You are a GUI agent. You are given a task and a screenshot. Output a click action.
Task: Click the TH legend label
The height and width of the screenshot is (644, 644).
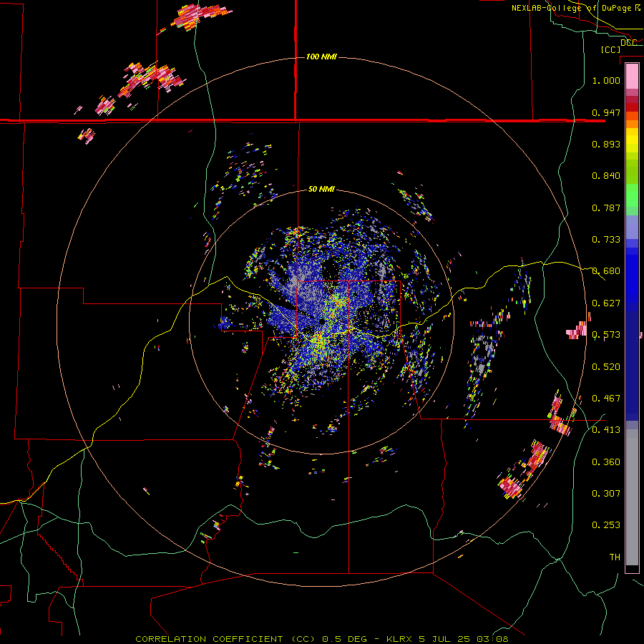(x=615, y=557)
